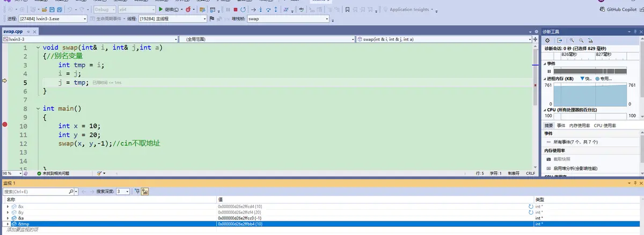The image size is (644, 235).
Task: Click the diagnostic tools output/export icon
Action: click(x=560, y=40)
